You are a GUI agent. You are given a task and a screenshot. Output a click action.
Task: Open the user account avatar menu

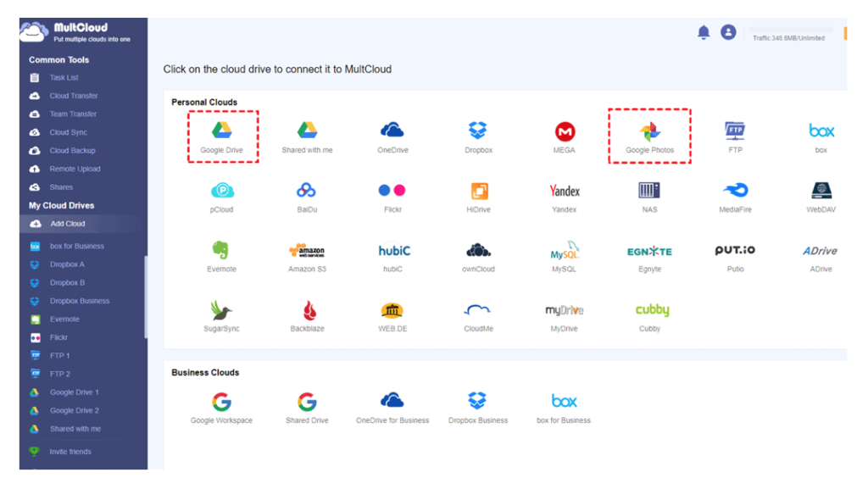click(x=728, y=32)
